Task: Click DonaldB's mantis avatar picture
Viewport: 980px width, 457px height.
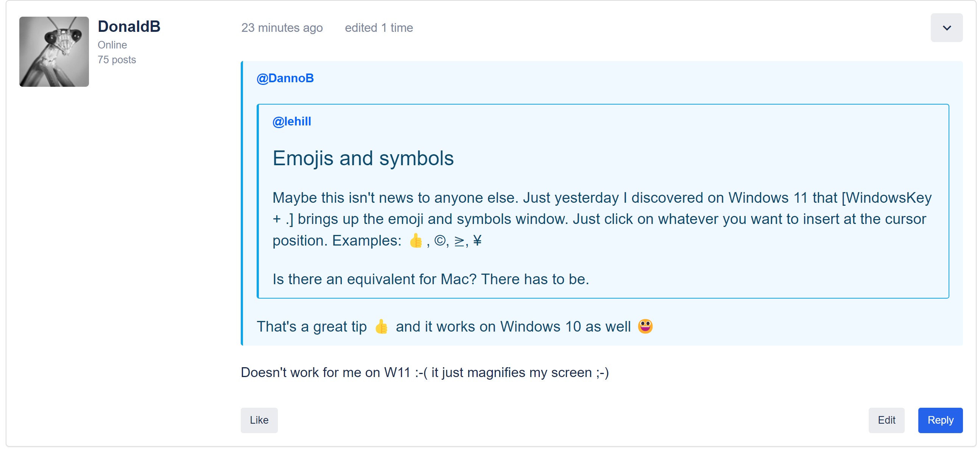Action: 54,52
